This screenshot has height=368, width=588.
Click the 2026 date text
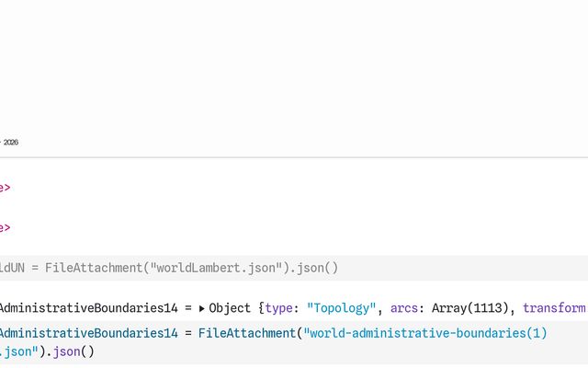[x=11, y=143]
